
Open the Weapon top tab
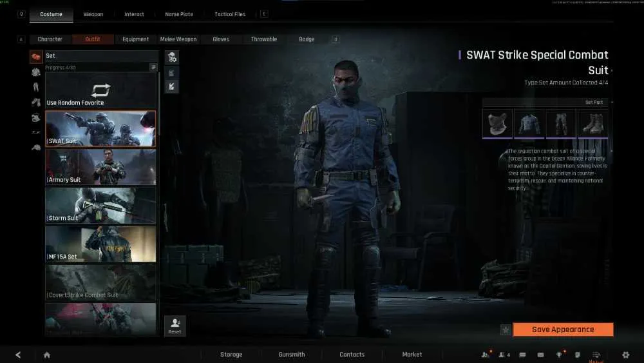[x=93, y=14]
